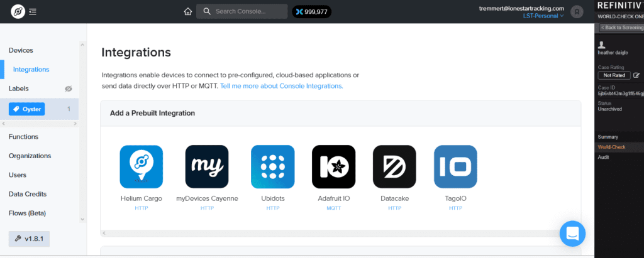Click the labels list scroll-left arrow
644x258 pixels.
coord(3,123)
